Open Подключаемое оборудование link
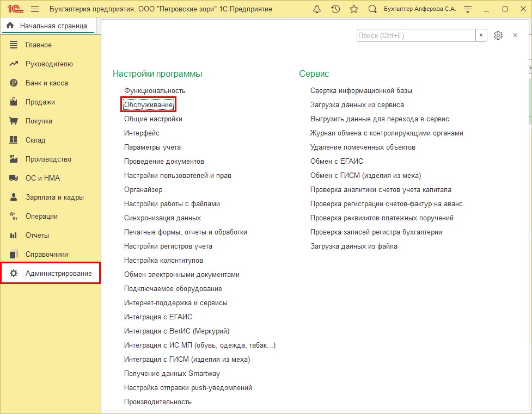Viewport: 532px width, 414px height. [x=173, y=288]
